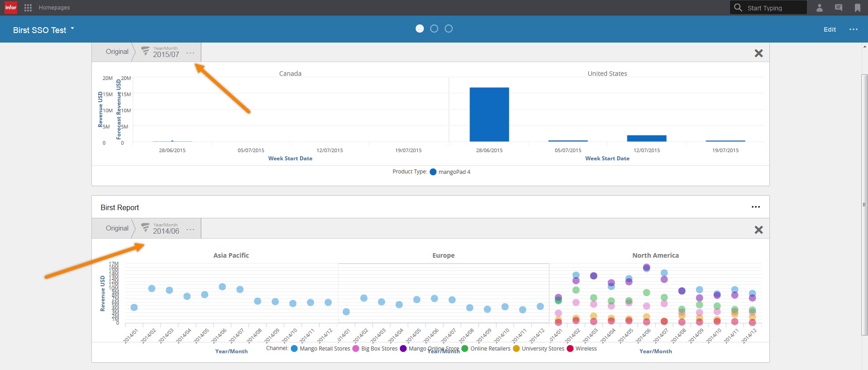The height and width of the screenshot is (370, 868).
Task: Click the Birst Report title
Action: (x=120, y=207)
